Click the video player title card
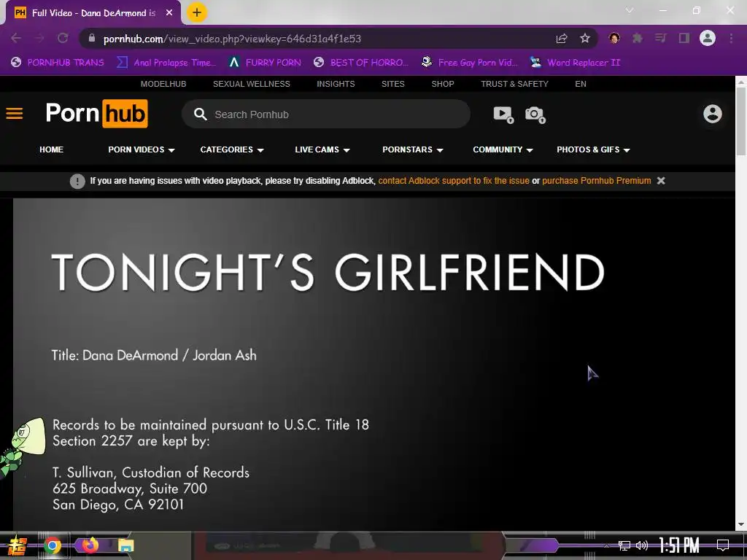 pos(374,364)
